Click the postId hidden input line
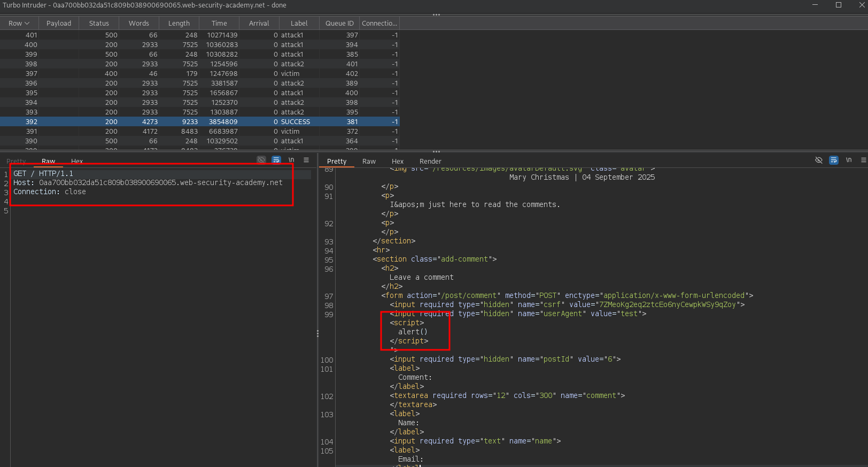 [505, 359]
